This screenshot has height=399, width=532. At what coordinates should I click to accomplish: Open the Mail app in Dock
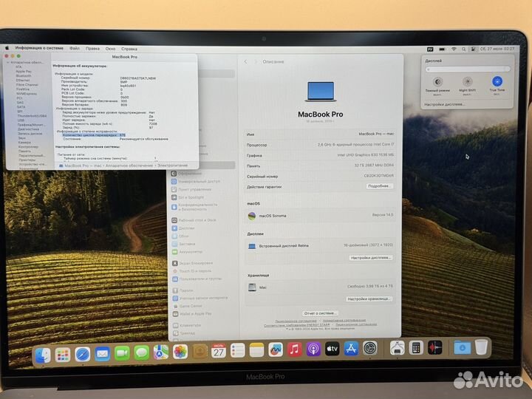point(102,354)
